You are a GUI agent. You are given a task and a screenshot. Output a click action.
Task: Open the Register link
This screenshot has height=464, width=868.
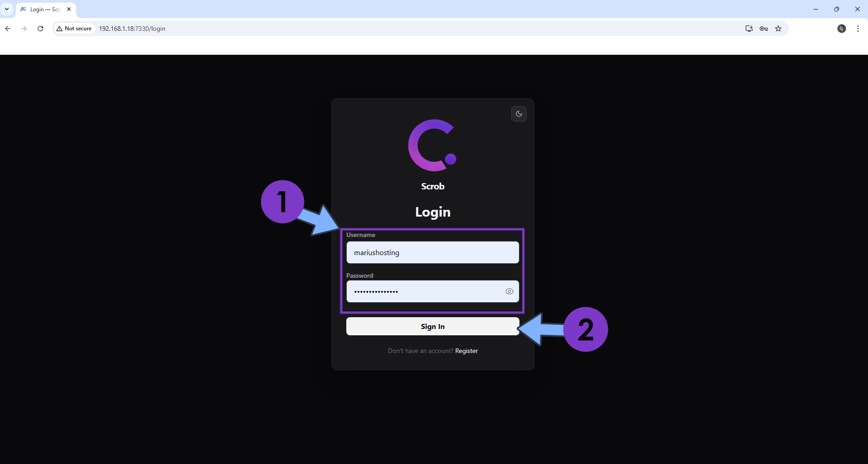(466, 351)
